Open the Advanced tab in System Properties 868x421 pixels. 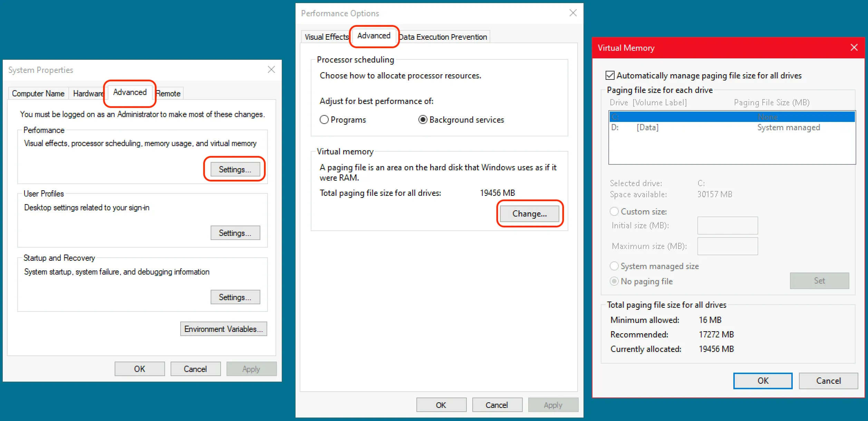[x=130, y=93]
